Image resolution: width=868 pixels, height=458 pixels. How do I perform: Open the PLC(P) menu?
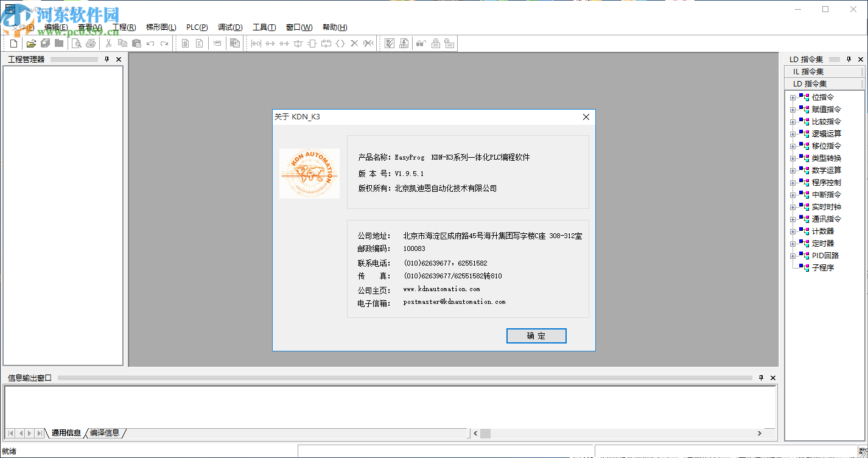point(197,27)
